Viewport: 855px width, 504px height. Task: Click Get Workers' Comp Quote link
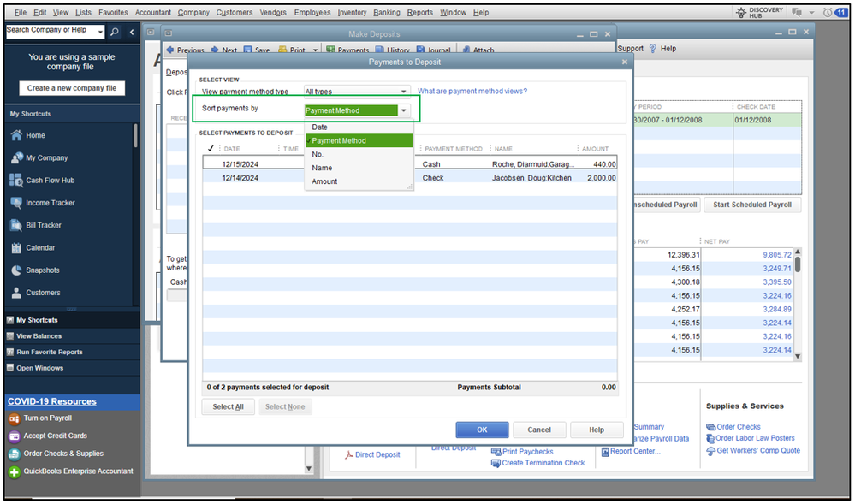click(758, 451)
